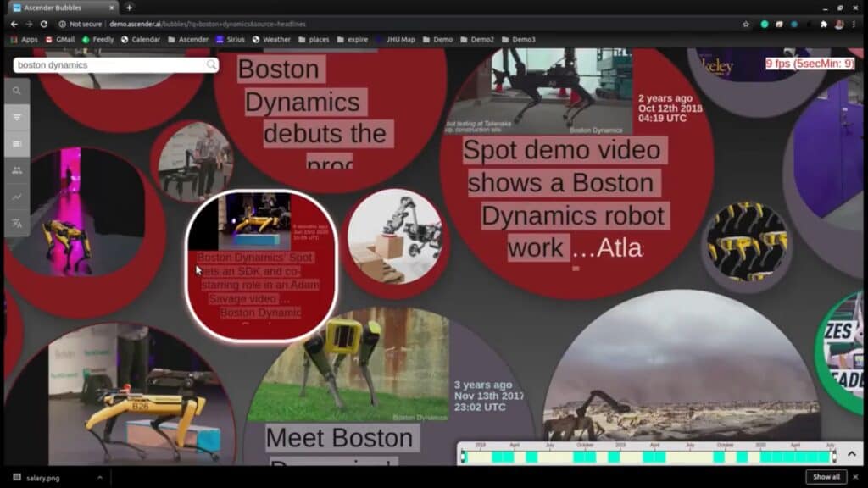
Task: Reload the page with refresh icon
Action: click(44, 24)
